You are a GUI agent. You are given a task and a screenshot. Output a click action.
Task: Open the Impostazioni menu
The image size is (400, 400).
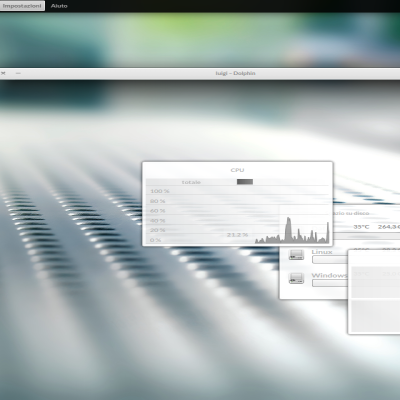point(22,6)
